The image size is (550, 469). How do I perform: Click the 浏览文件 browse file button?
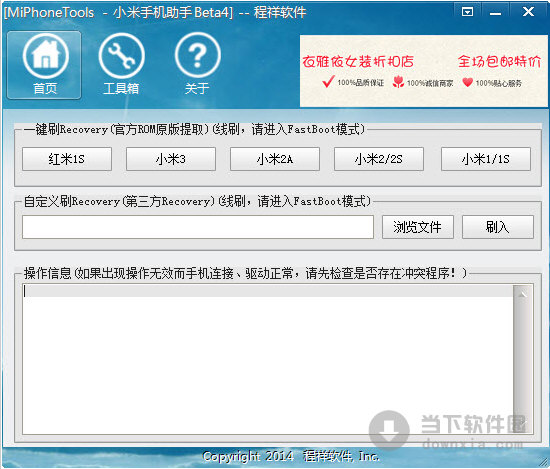point(418,227)
